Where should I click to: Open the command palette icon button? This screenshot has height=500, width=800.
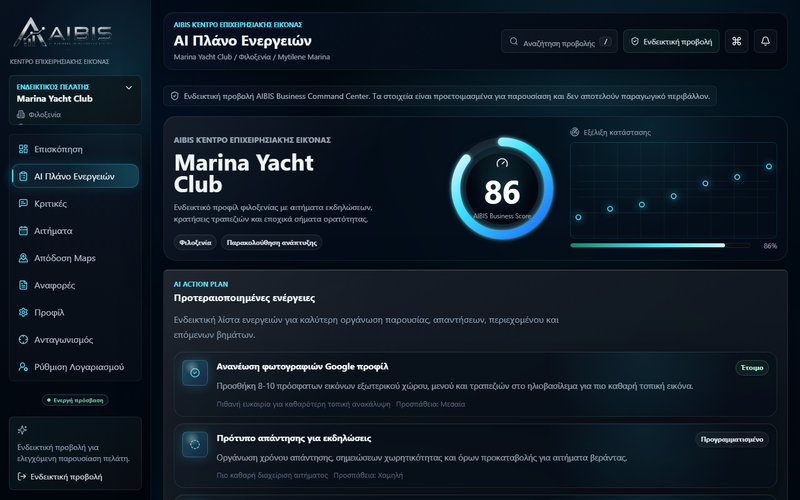736,41
